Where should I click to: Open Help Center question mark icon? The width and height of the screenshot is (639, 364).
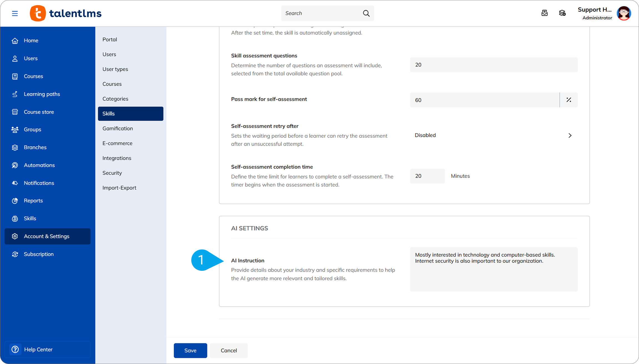pyautogui.click(x=15, y=349)
